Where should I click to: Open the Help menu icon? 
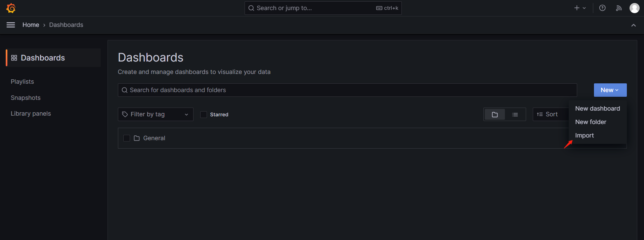(602, 8)
